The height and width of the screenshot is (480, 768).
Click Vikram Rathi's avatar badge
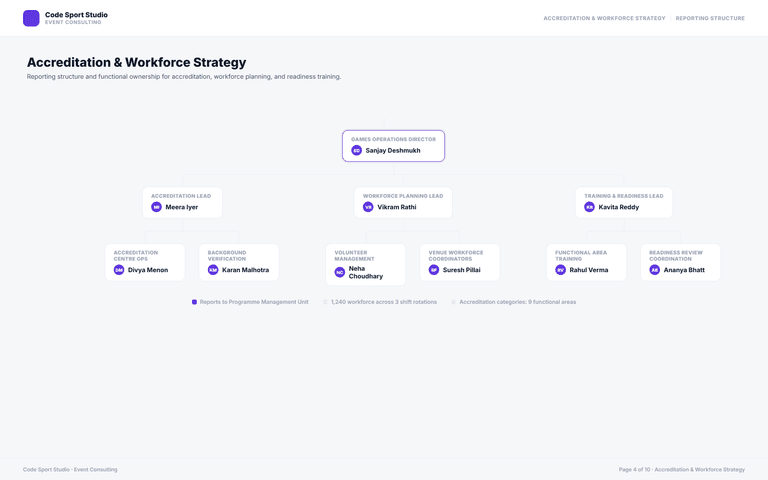click(368, 207)
